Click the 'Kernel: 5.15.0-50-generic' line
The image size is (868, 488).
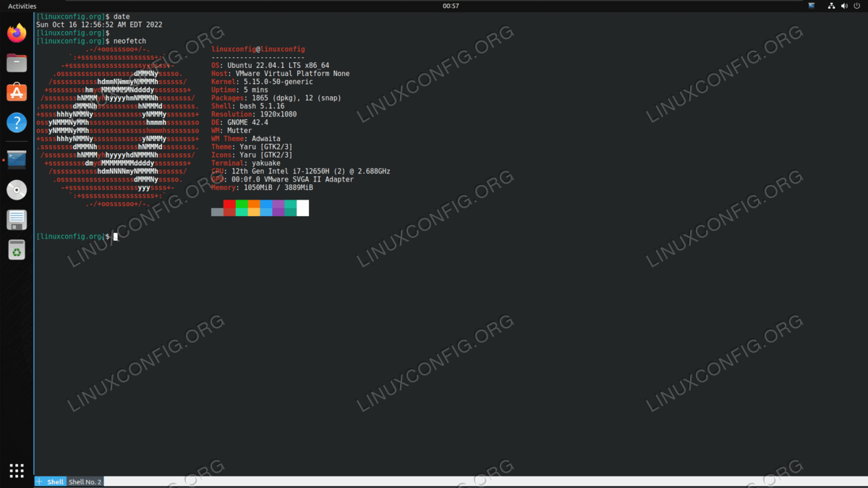[x=262, y=82]
